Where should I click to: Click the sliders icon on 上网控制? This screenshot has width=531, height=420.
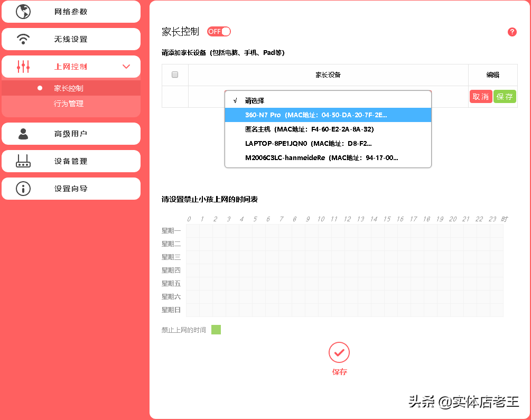(x=23, y=66)
